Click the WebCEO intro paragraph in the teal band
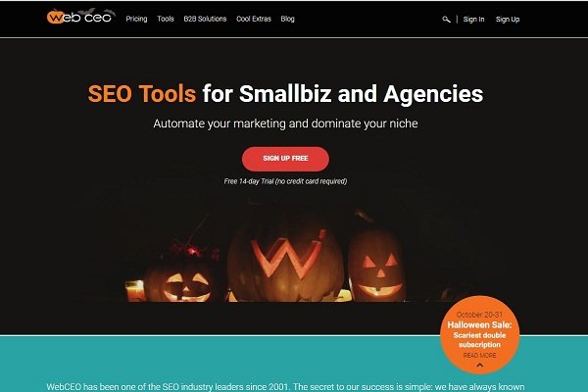Viewport: 588px width, 392px height. (285, 387)
